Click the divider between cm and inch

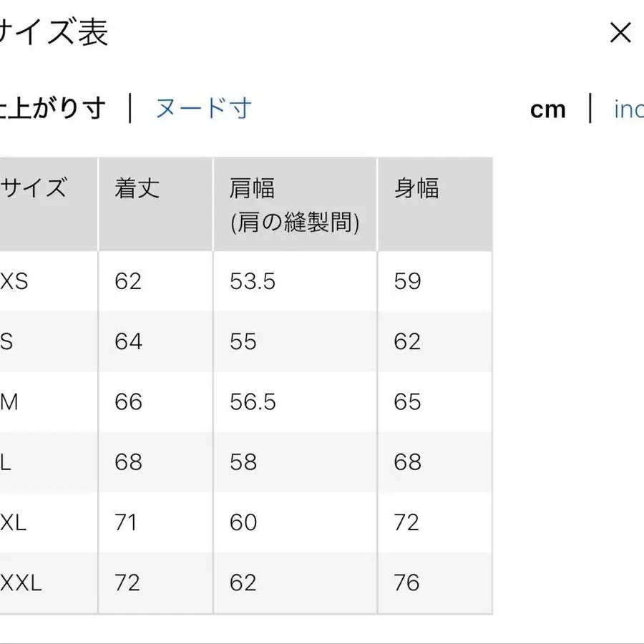pos(592,109)
